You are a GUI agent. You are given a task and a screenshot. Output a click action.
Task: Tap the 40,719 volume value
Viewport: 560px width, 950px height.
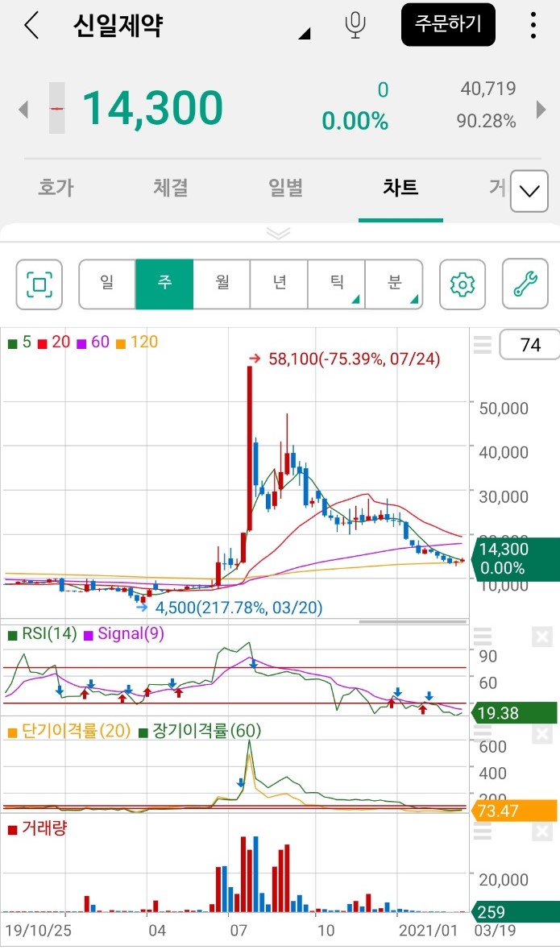coord(487,89)
